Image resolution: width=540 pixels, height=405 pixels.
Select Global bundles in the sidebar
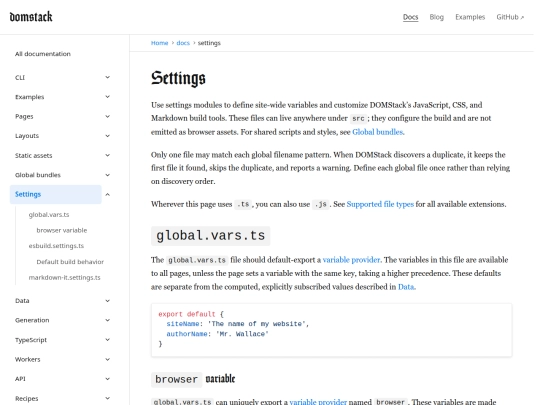point(38,175)
